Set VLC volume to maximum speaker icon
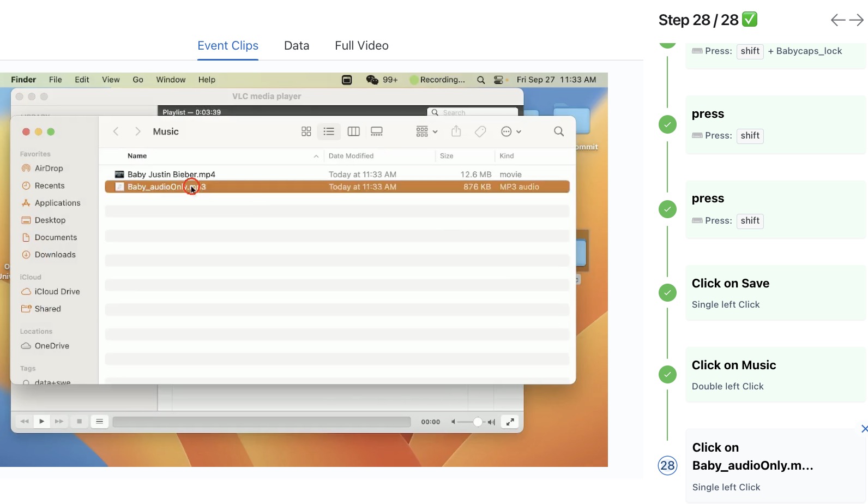This screenshot has width=868, height=504. coord(491,422)
